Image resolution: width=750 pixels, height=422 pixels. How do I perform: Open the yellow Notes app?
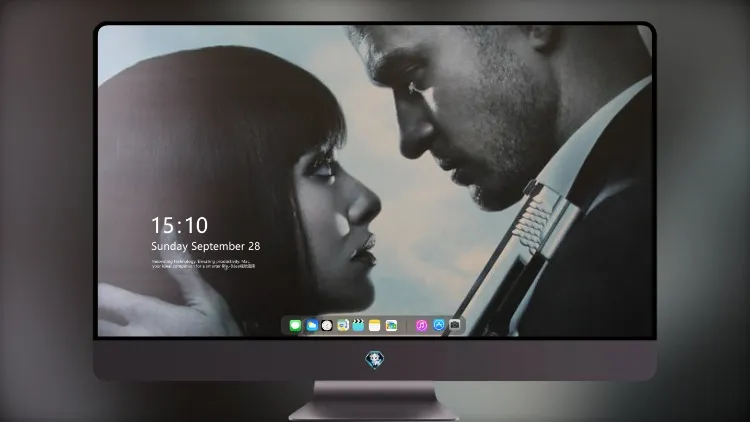(375, 325)
